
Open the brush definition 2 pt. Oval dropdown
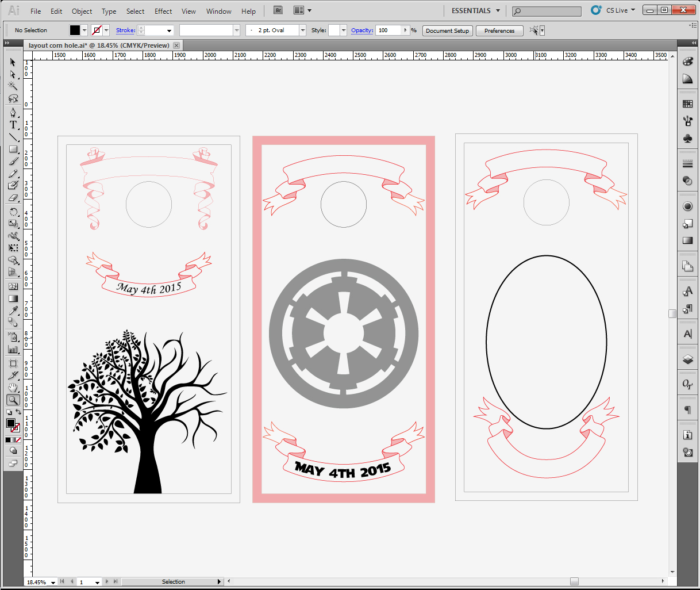click(x=302, y=30)
